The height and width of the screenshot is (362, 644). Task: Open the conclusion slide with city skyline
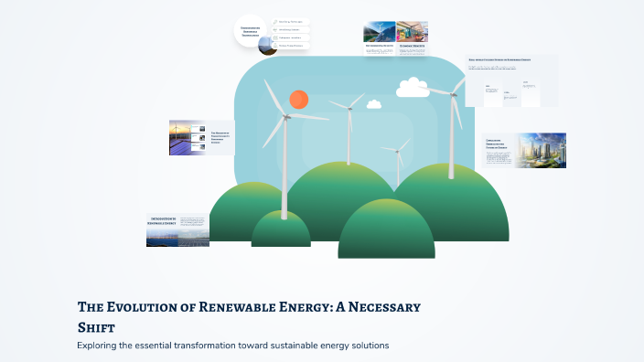[523, 150]
